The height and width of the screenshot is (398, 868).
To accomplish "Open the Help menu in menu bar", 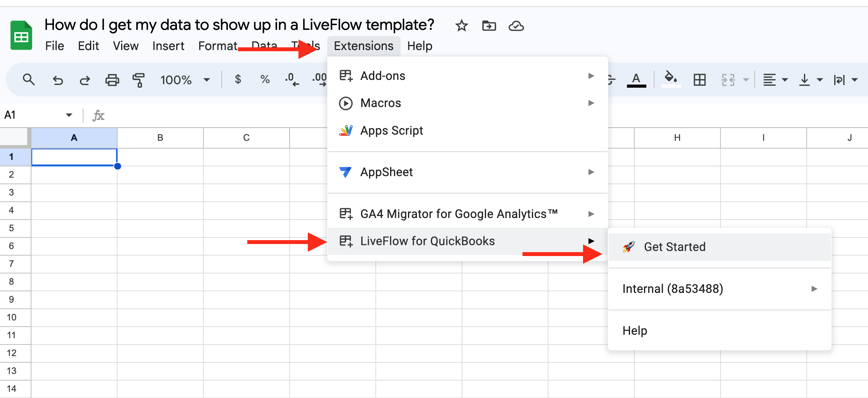I will coord(420,46).
